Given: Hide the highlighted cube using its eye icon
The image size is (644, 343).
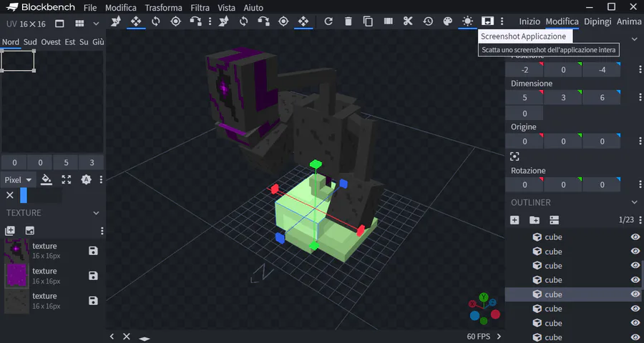Looking at the screenshot, I should pos(635,294).
